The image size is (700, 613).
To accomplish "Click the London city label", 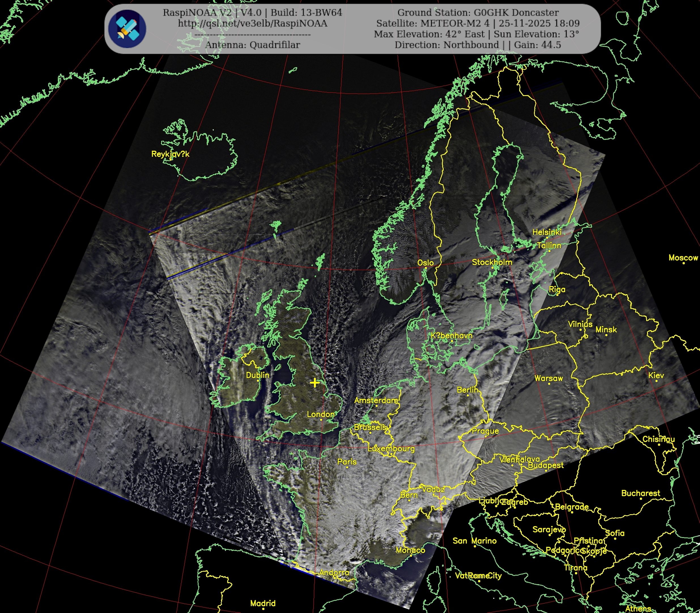I will coord(320,414).
